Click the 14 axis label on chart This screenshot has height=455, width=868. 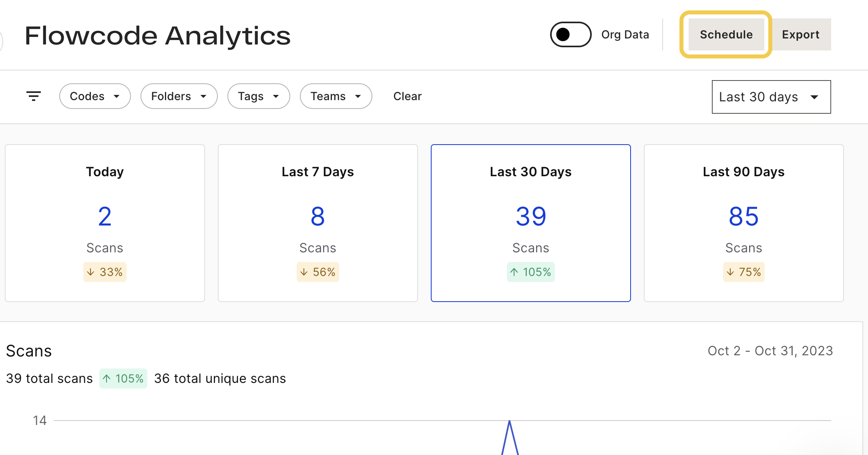coord(40,421)
